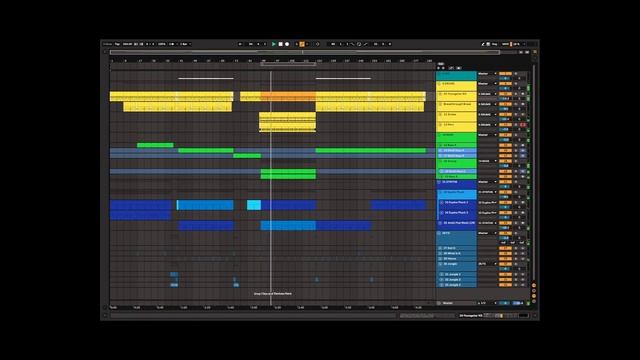Click the Tap tempo button
Viewport: 640px width, 360px height.
(117, 44)
